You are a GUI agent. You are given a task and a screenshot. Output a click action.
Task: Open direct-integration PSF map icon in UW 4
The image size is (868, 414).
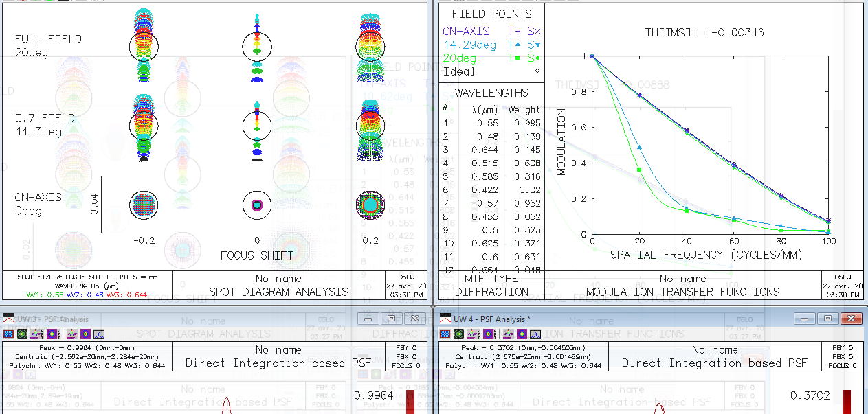coord(522,334)
